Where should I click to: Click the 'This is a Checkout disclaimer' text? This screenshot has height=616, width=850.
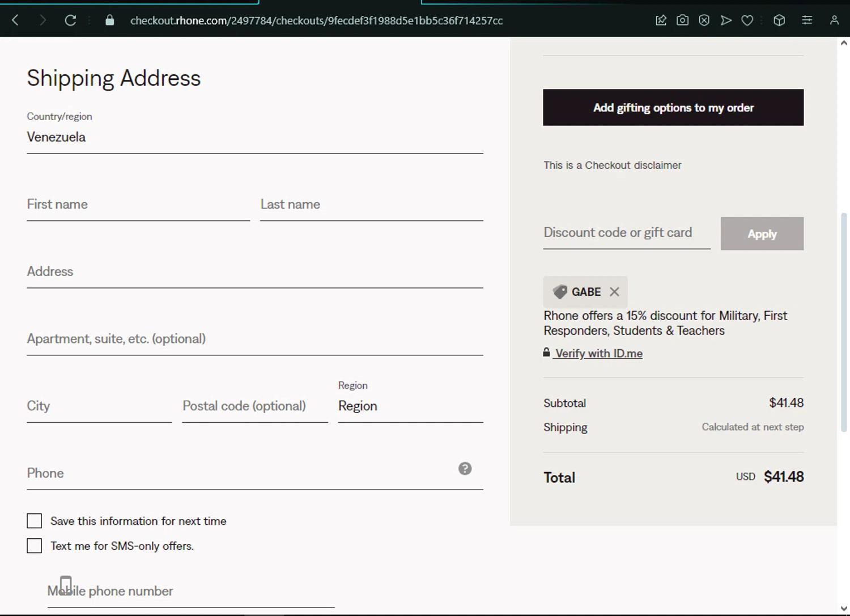613,165
